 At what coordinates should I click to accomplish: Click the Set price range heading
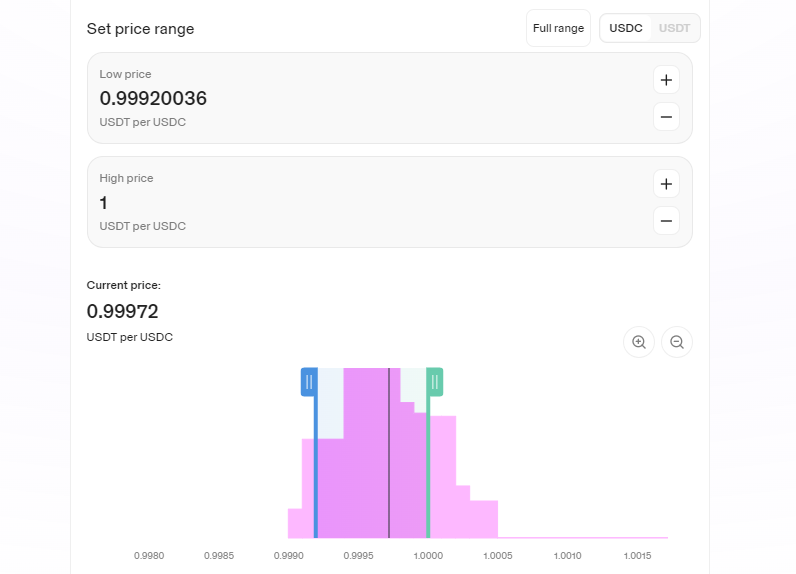pos(140,29)
